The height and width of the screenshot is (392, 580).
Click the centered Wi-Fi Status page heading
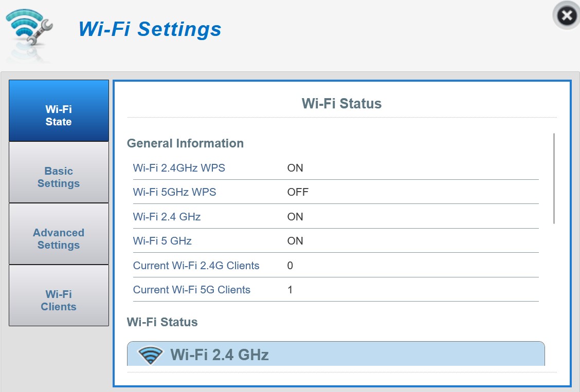pyautogui.click(x=341, y=104)
